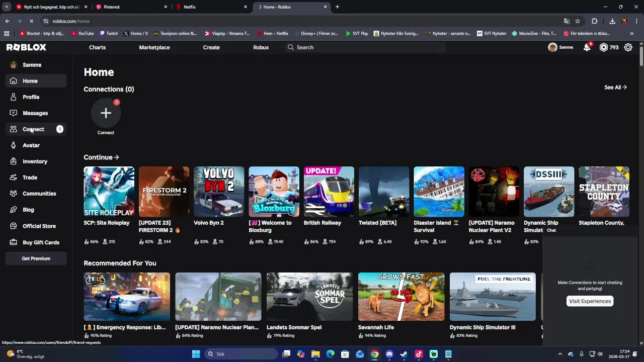Click See All connections link

[615, 87]
